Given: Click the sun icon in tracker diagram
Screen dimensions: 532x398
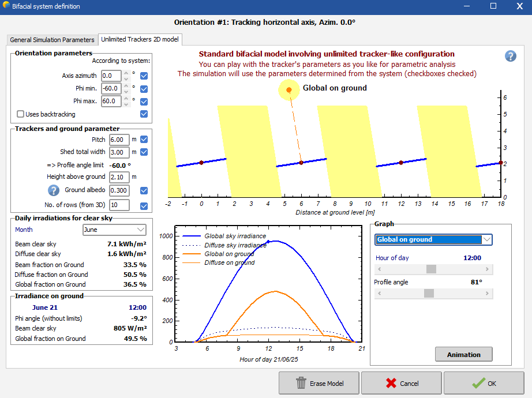Looking at the screenshot, I should click(289, 90).
